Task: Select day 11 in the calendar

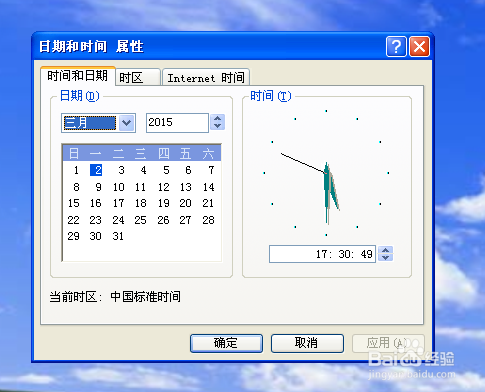Action: (x=140, y=187)
